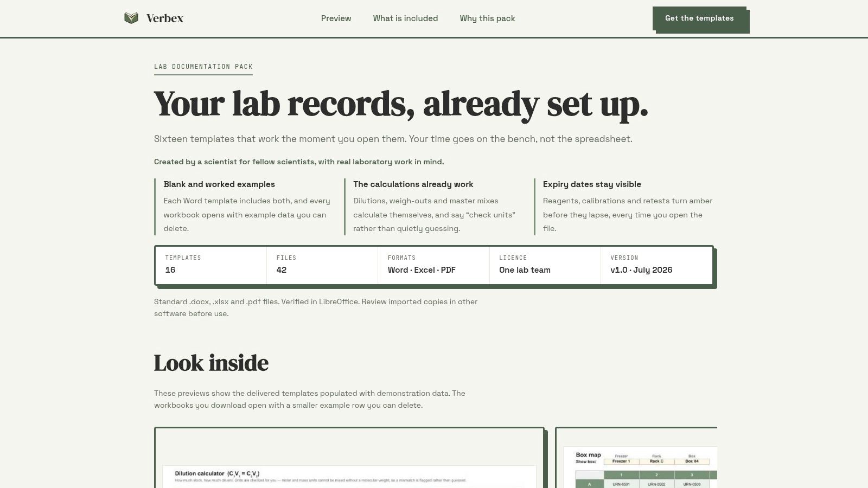Select the Blank and worked examples heading
Screen dimensions: 868x488
click(219, 184)
